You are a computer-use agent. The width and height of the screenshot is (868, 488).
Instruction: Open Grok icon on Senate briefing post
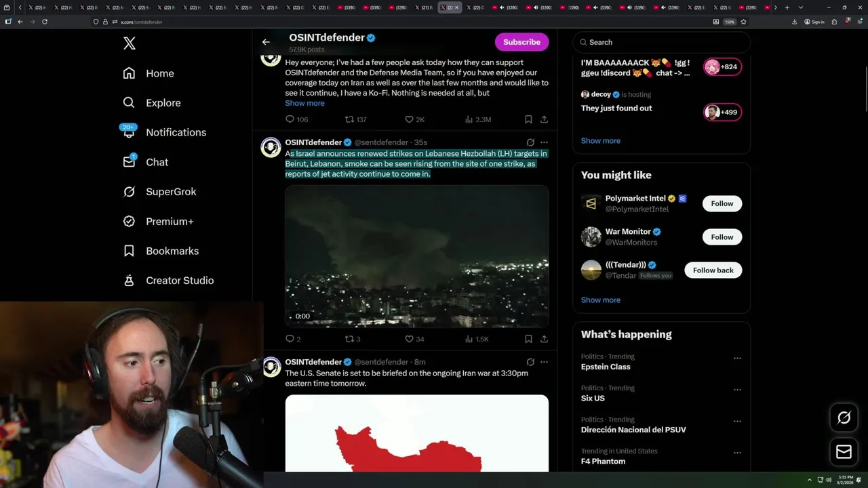pyautogui.click(x=530, y=362)
